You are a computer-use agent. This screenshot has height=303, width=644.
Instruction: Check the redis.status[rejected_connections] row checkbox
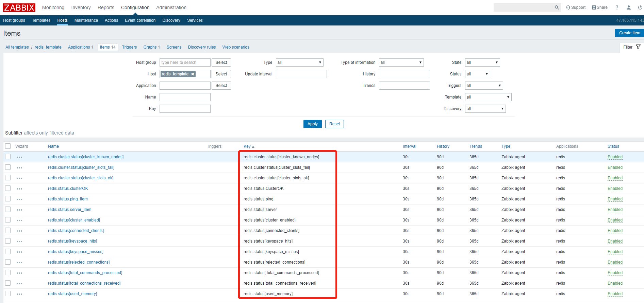[8, 262]
